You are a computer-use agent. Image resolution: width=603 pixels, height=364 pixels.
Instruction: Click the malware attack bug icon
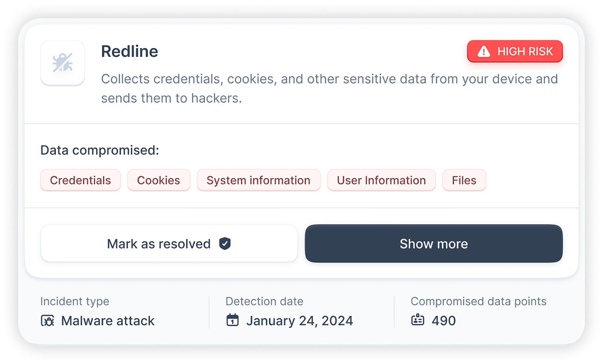pyautogui.click(x=47, y=321)
